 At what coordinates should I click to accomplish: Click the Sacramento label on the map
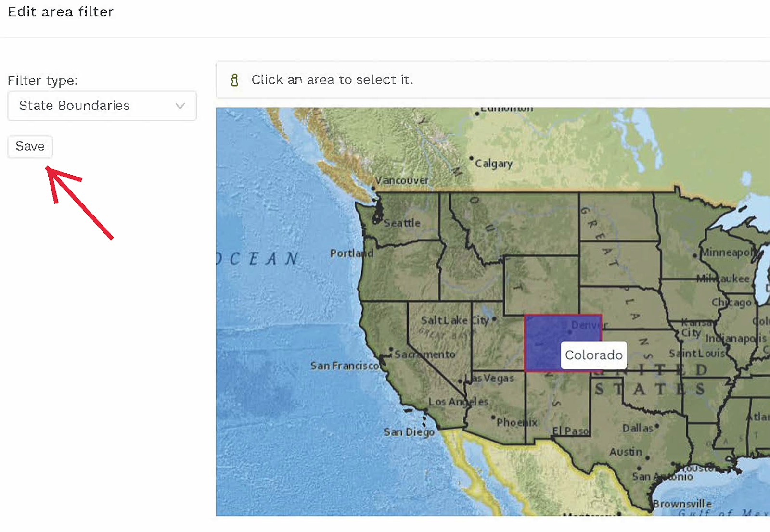(x=424, y=355)
